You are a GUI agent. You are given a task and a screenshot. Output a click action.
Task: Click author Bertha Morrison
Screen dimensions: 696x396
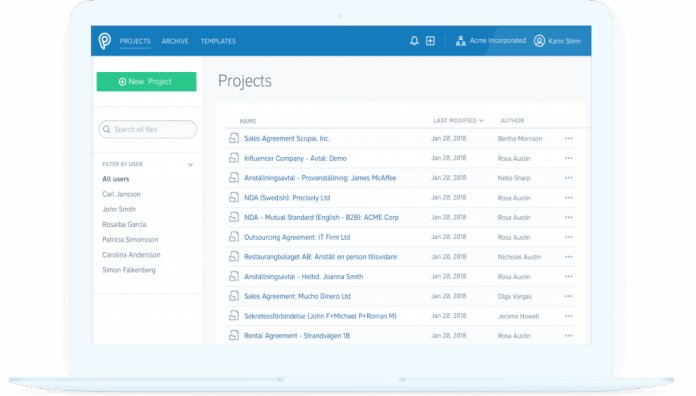(x=520, y=139)
